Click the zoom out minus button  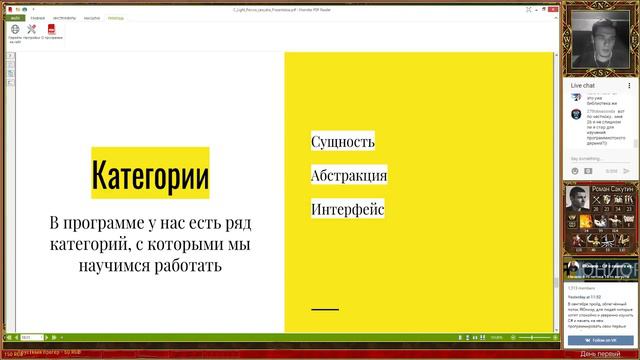(513, 338)
